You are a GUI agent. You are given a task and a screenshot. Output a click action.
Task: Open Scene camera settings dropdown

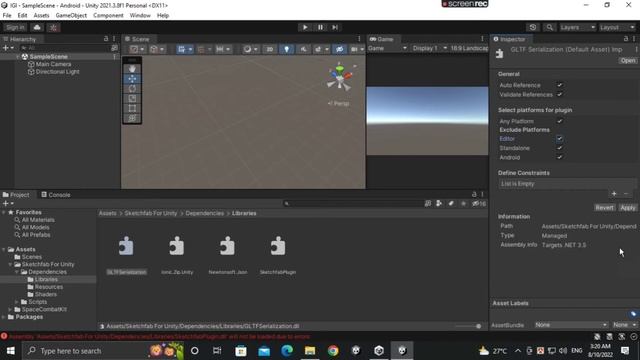pos(357,49)
